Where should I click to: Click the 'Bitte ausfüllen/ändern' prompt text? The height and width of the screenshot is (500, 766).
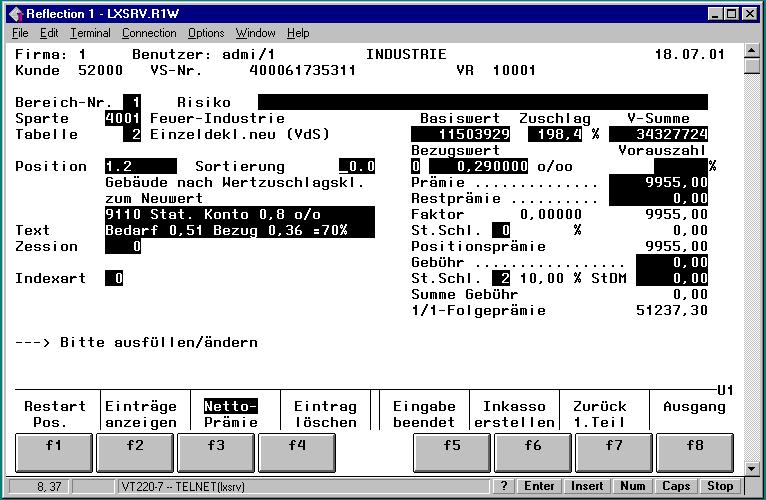point(159,343)
